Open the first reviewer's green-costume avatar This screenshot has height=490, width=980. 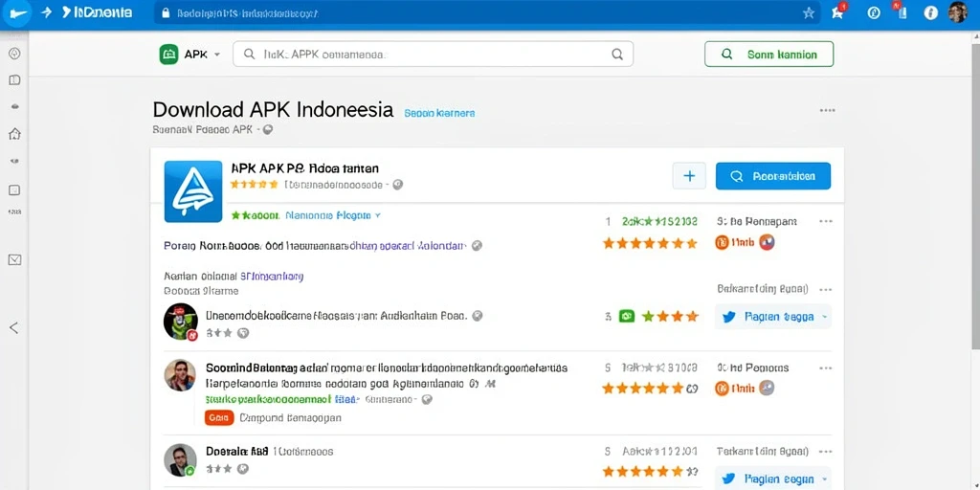[181, 322]
